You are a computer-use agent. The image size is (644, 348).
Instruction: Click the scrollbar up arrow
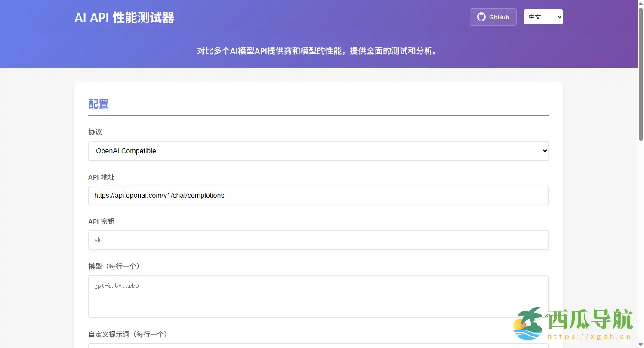(641, 3)
